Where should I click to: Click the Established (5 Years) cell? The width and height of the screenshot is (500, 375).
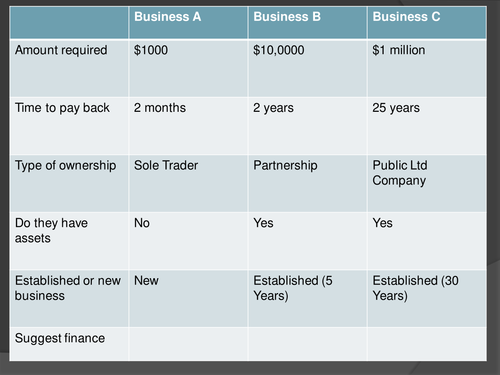(307, 299)
